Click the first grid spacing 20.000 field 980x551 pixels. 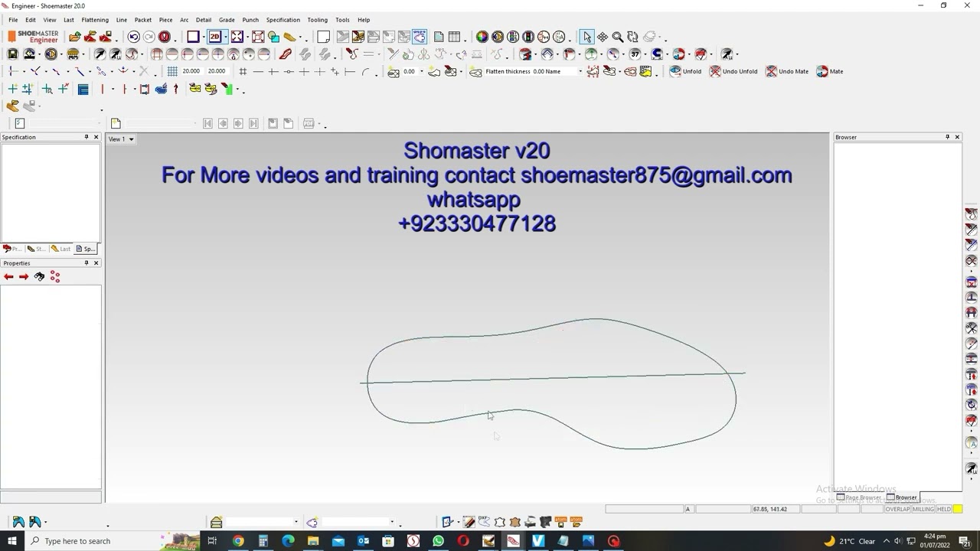click(x=191, y=71)
